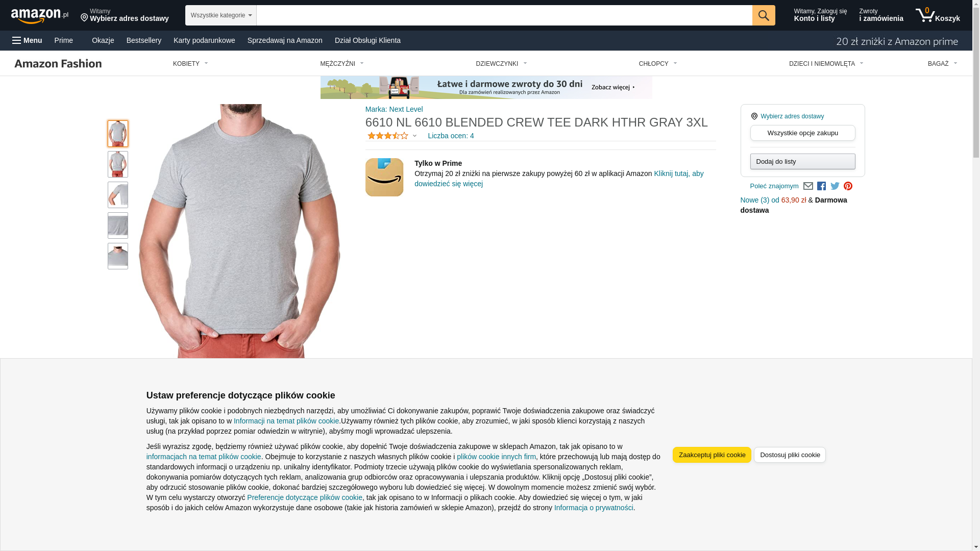Click the Amazon app promo icon
The image size is (980, 551).
[384, 177]
